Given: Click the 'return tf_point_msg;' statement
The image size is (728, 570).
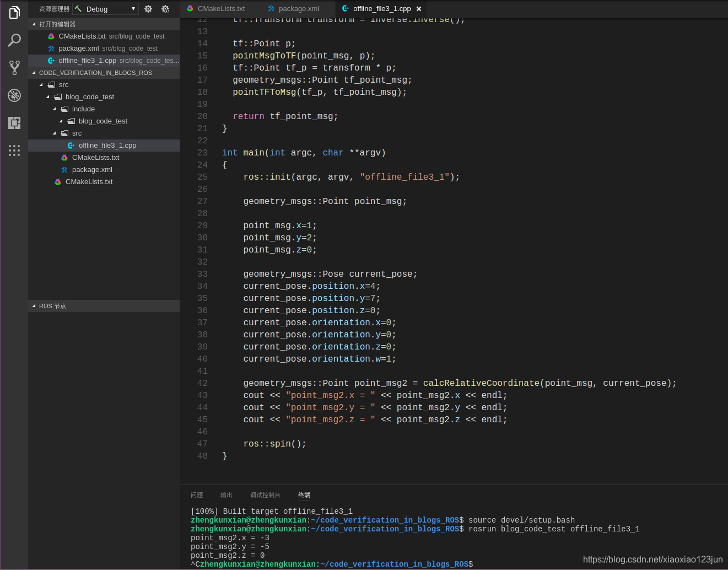Looking at the screenshot, I should (285, 116).
